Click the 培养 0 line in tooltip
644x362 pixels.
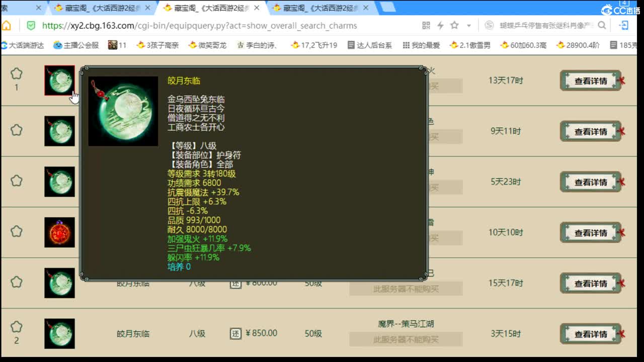179,267
